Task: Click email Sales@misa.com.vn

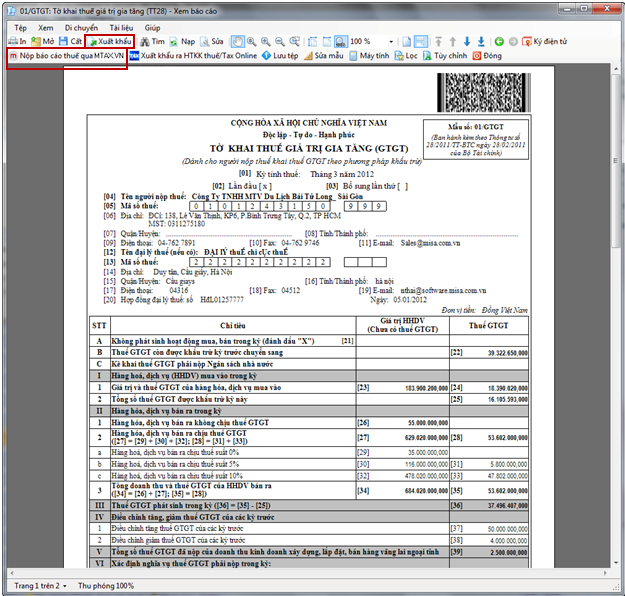Action: pyautogui.click(x=430, y=243)
